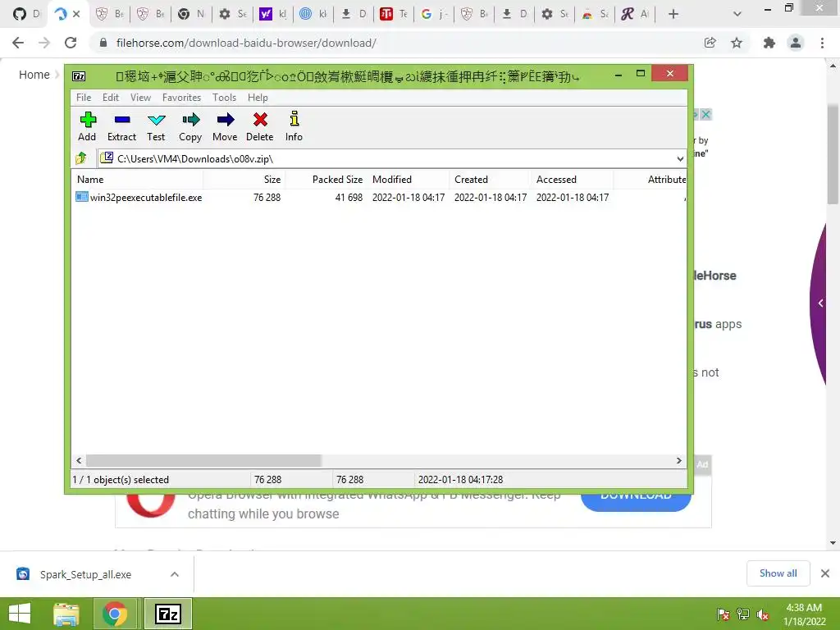
Task: Click Show all downloads
Action: coord(778,573)
